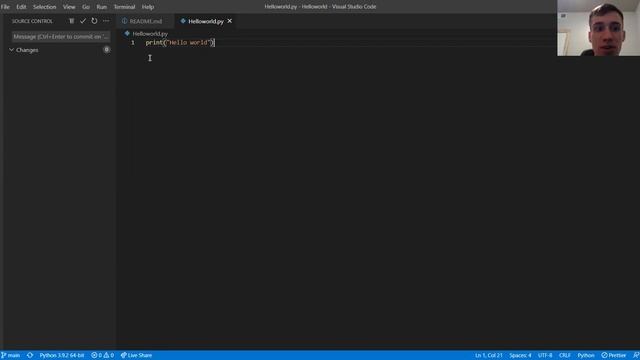The width and height of the screenshot is (640, 360).
Task: Click Helloworld.py in the breadcrumb
Action: coord(150,34)
